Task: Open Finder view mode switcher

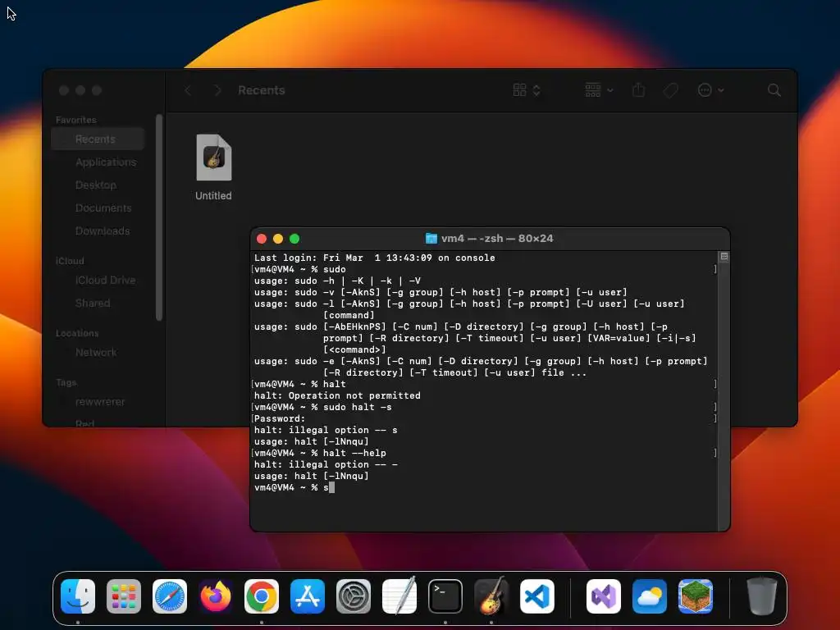Action: [x=527, y=90]
